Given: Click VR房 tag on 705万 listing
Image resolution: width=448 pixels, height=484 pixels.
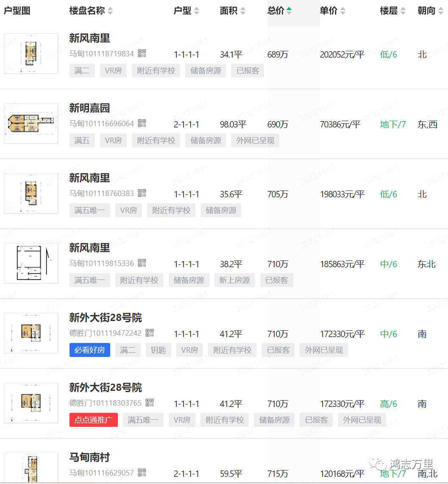Looking at the screenshot, I should pyautogui.click(x=128, y=210).
